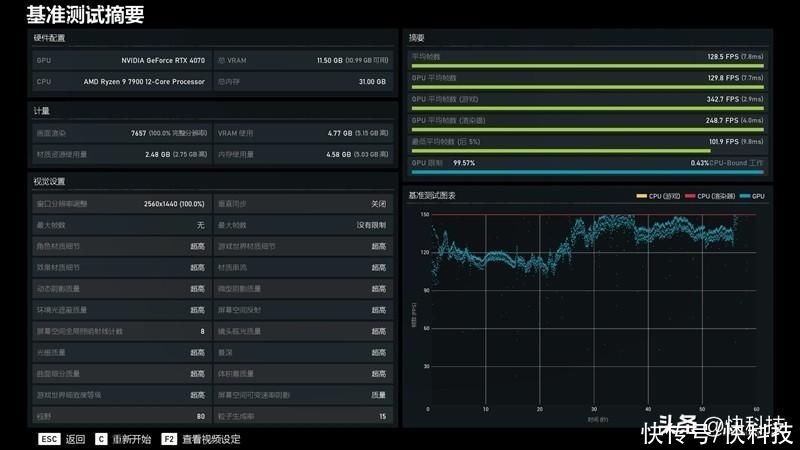Click the 关闭 vertical sync value
800x450 pixels.
pyautogui.click(x=379, y=204)
